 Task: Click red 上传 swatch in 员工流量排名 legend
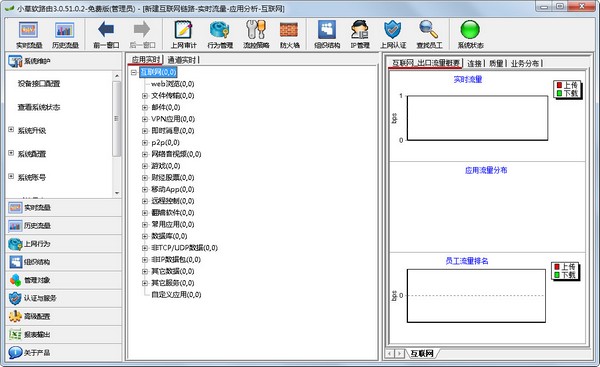coord(557,267)
